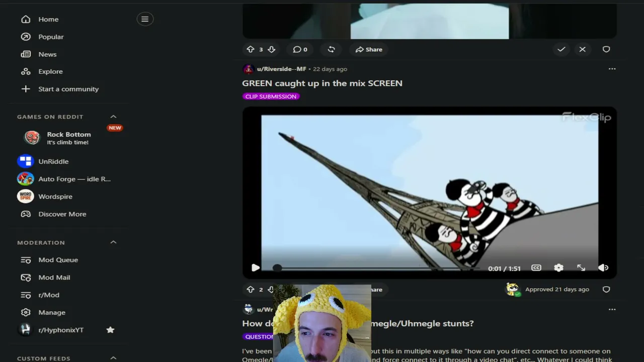
Task: Click the Approved 21 days ago status
Action: tap(557, 290)
